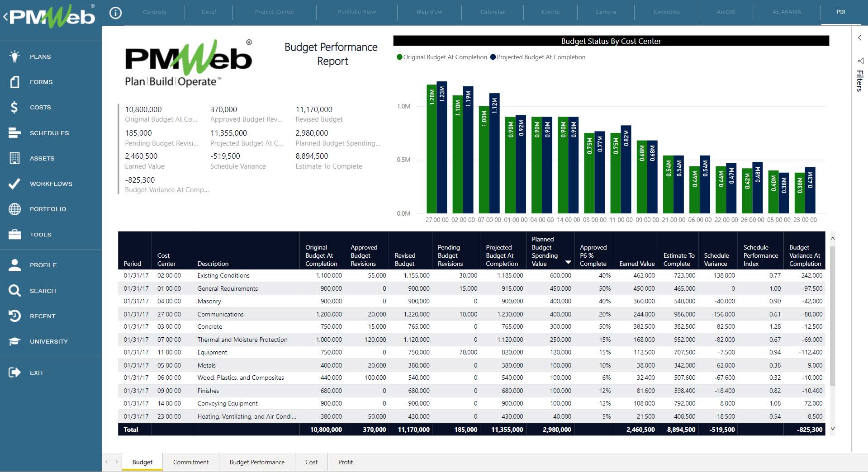Collapse the report pane with left chevron

pos(859,38)
